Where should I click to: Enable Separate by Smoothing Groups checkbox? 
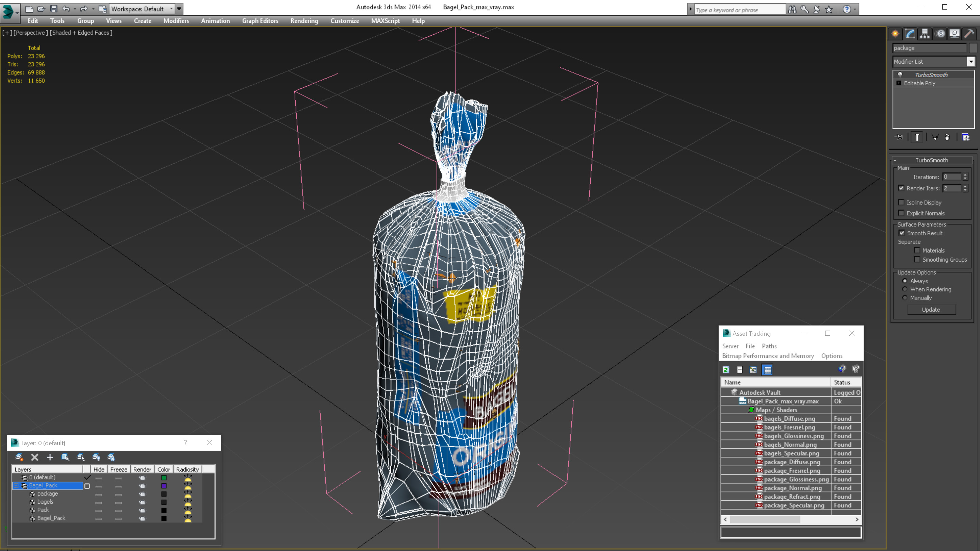pos(917,259)
